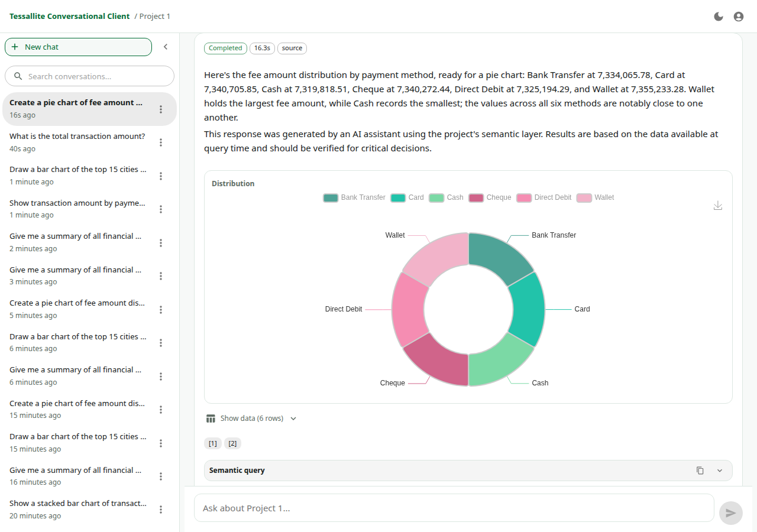Image resolution: width=757 pixels, height=532 pixels.
Task: Click the Completed status badge
Action: (225, 48)
